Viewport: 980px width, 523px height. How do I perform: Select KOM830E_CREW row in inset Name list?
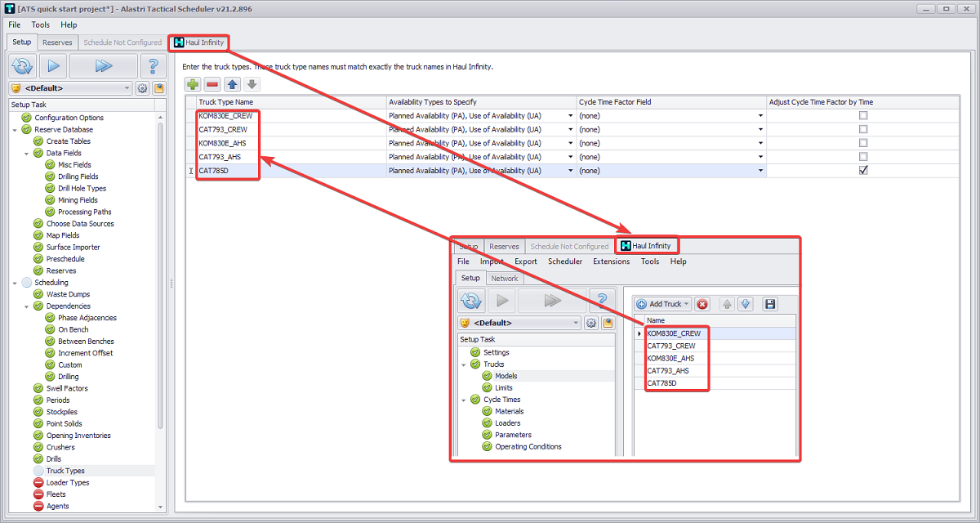[x=719, y=333]
